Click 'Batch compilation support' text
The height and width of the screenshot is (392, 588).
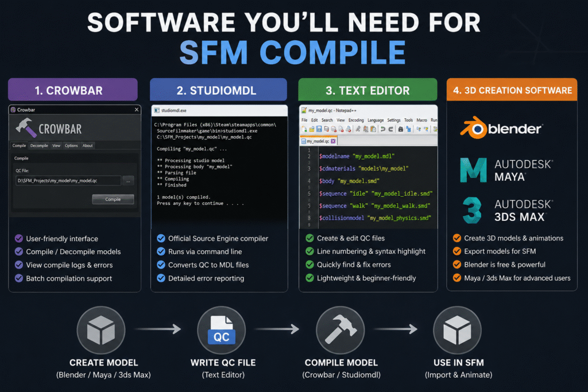(69, 278)
